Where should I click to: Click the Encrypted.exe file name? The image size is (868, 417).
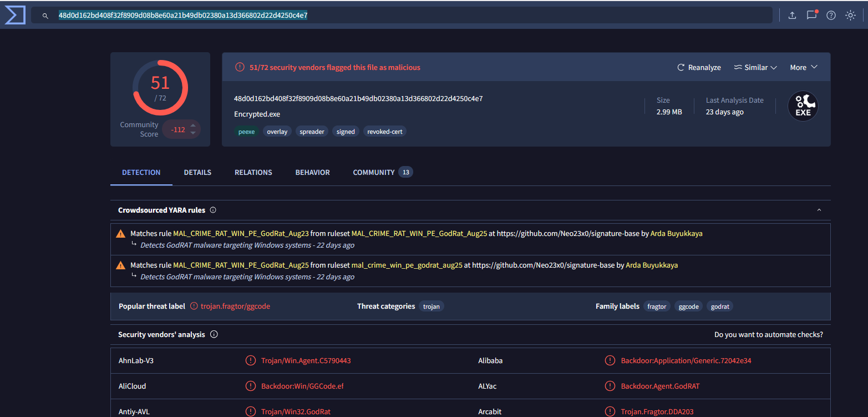tap(257, 114)
